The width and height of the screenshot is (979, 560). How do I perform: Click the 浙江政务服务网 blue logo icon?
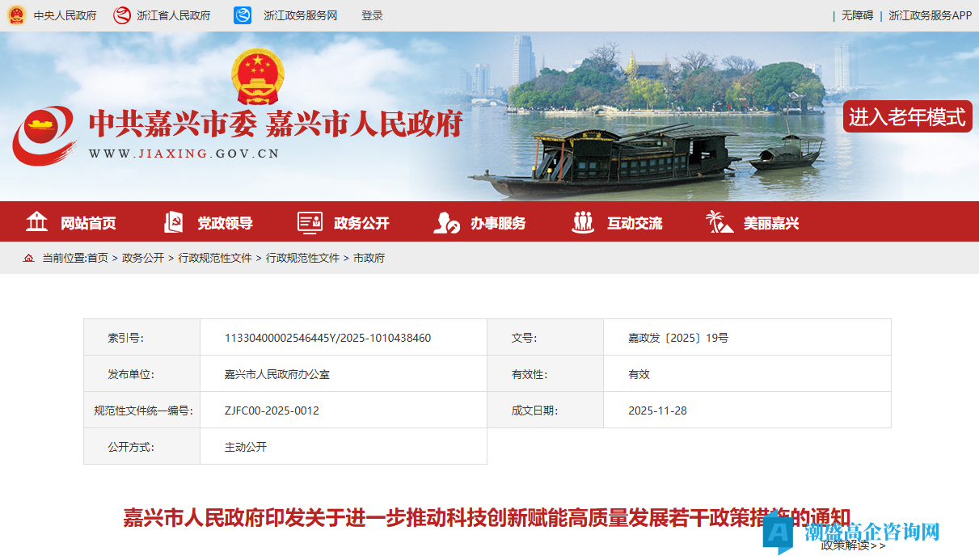[242, 14]
